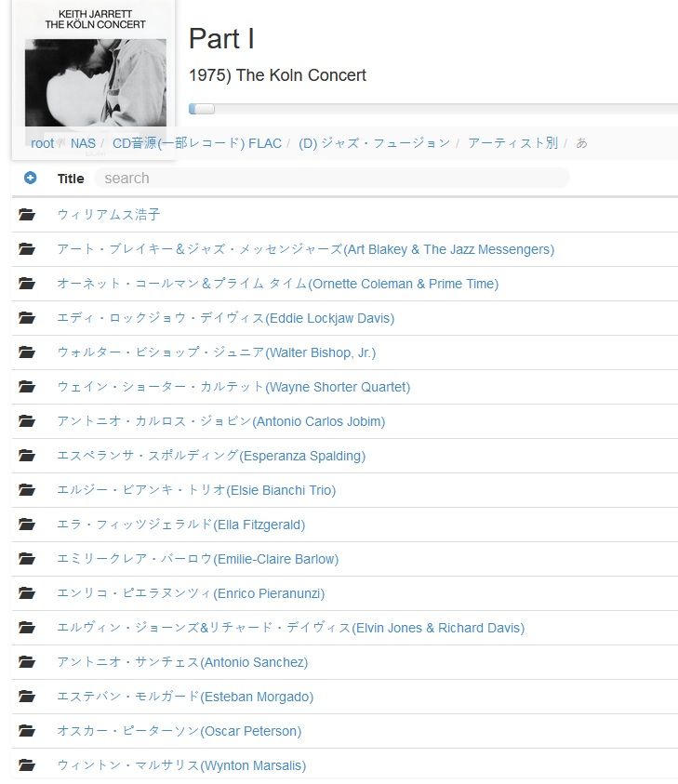Screen dimensions: 678x784
Task: Open Ella Fitzgerald folder link
Action: [x=181, y=525]
